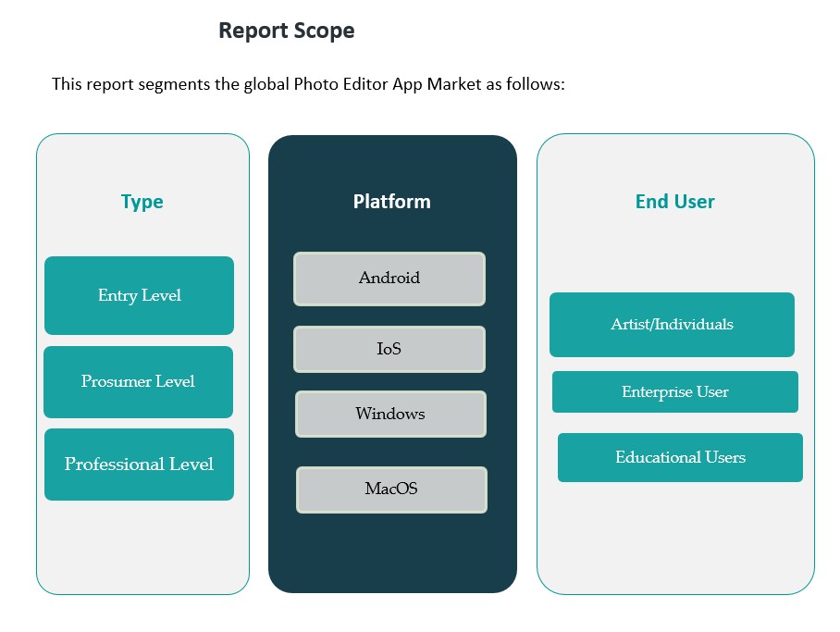
Task: Click empty Type panel area below Professional Level
Action: click(142, 546)
